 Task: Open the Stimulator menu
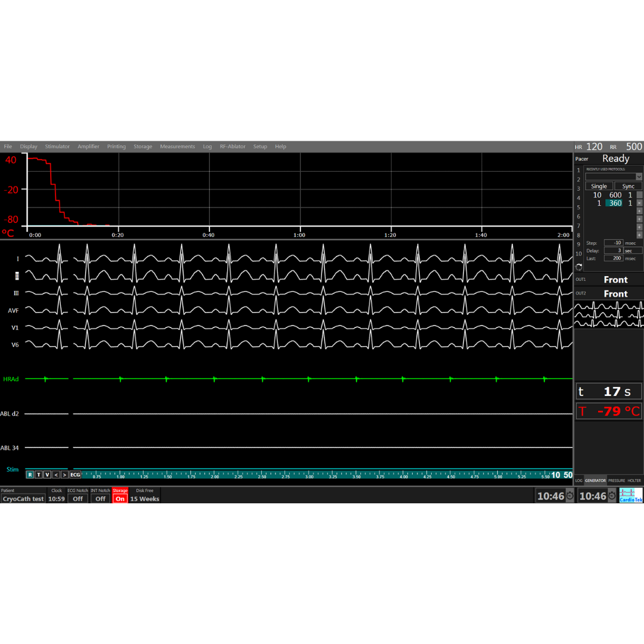[57, 146]
